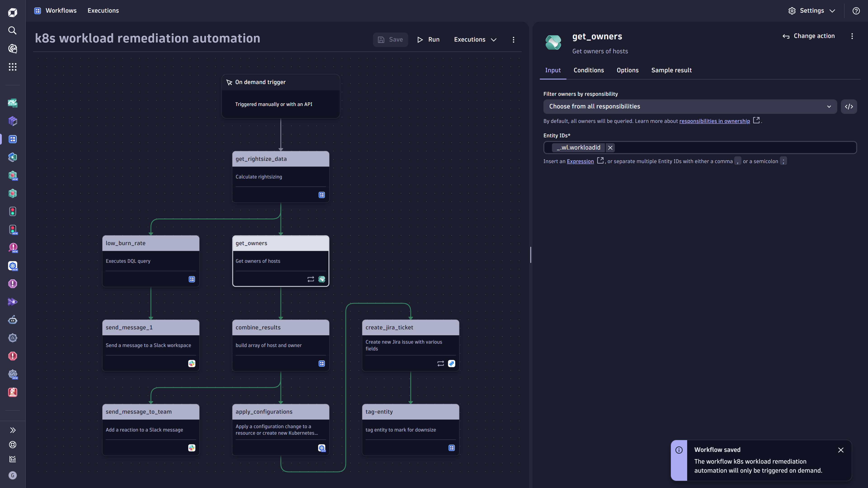Remove the _.wl.workloadid entity ID chip

click(x=610, y=148)
